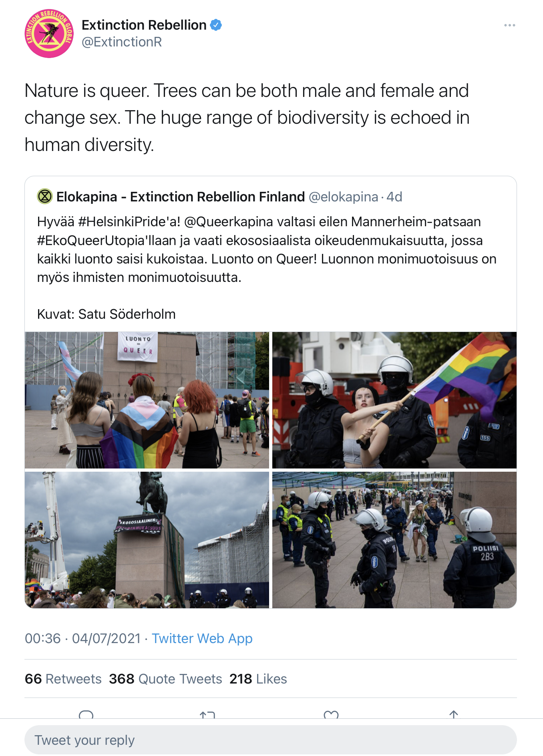Image resolution: width=543 pixels, height=756 pixels.
Task: Tap Elokapina's small round avatar icon
Action: [x=45, y=197]
